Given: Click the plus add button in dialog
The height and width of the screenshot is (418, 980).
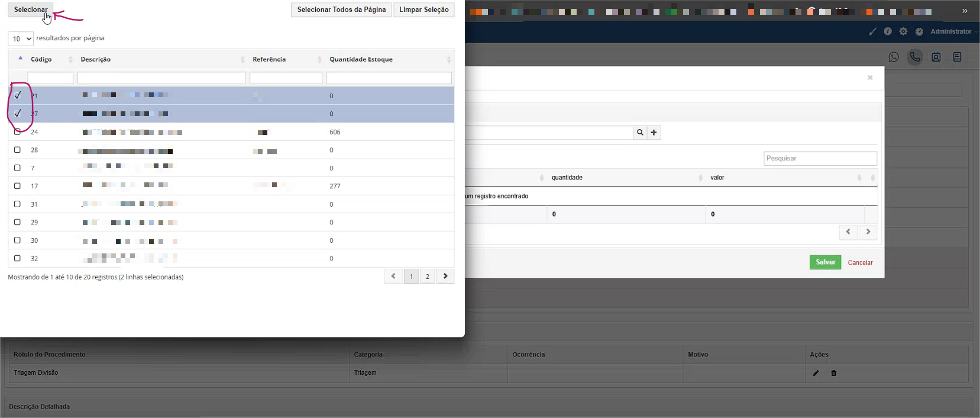Looking at the screenshot, I should 654,133.
